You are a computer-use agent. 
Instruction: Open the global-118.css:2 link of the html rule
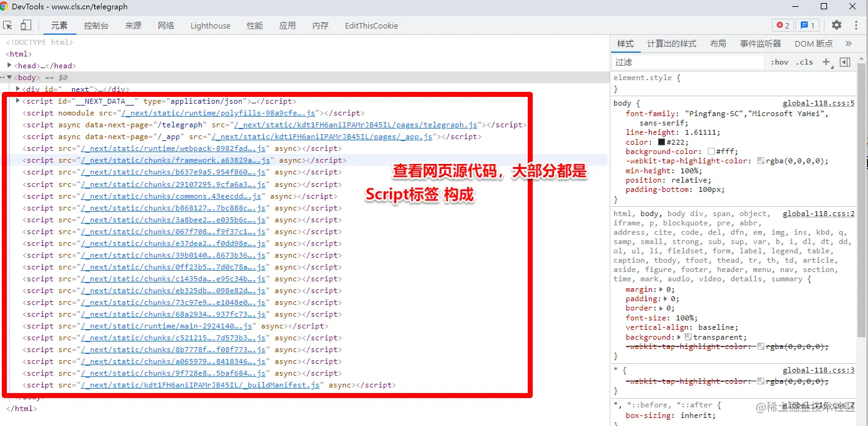click(x=818, y=214)
